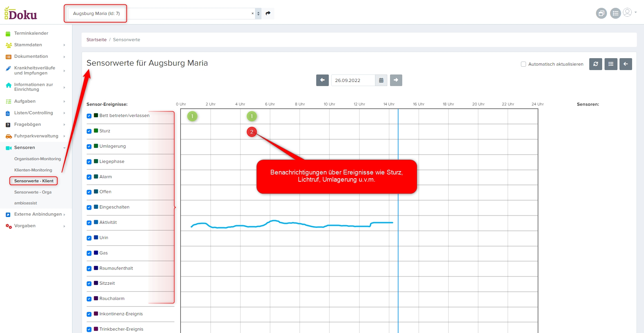Expand the Krankheitsverläufe und Impfungen menu
Viewport: 644px width, 333px height.
pos(64,71)
